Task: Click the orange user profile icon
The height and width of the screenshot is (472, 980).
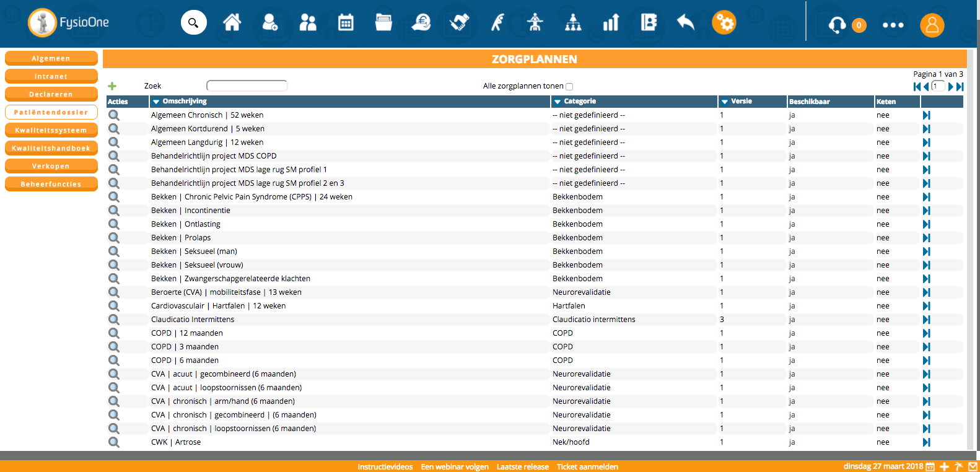Action: pyautogui.click(x=932, y=25)
